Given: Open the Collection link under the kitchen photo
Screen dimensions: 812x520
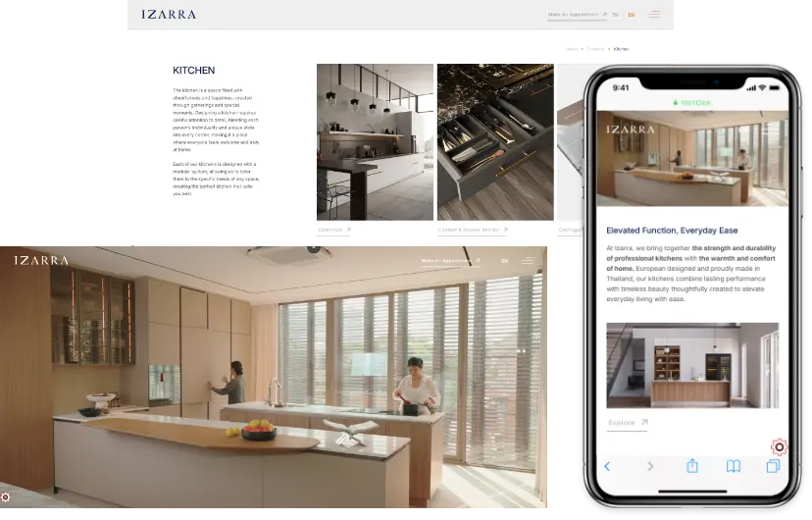Looking at the screenshot, I should pos(334,230).
